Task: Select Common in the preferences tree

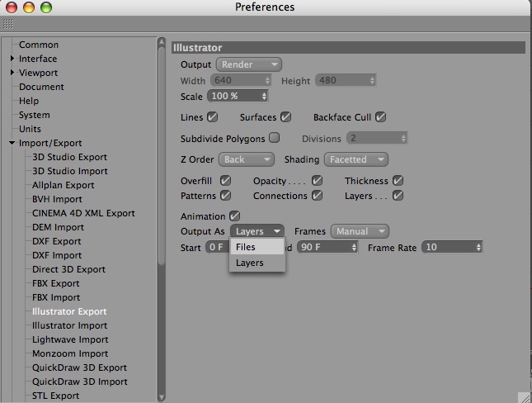Action: click(39, 45)
